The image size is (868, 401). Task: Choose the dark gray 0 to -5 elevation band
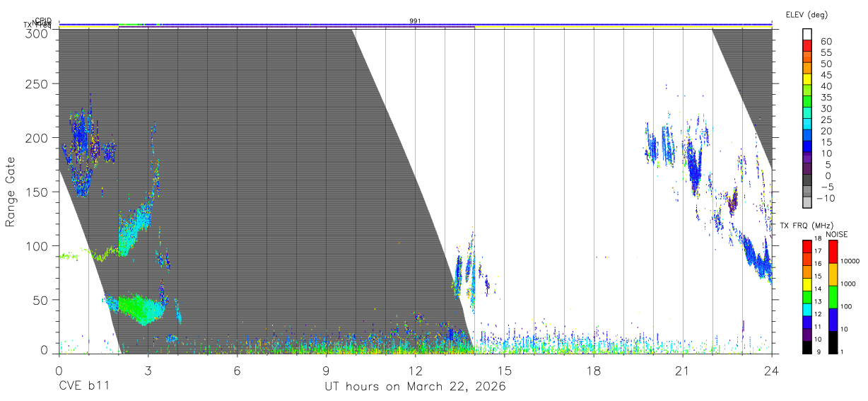[808, 181]
